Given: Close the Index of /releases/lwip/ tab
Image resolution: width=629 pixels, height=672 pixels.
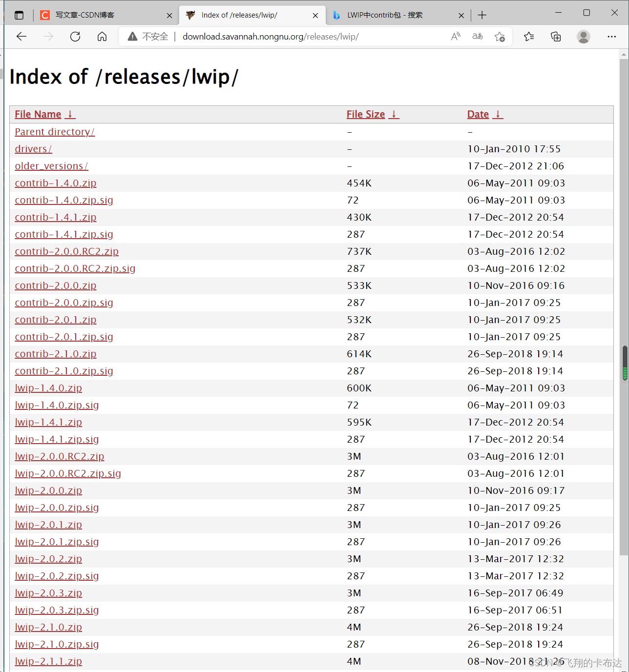Looking at the screenshot, I should click(315, 16).
